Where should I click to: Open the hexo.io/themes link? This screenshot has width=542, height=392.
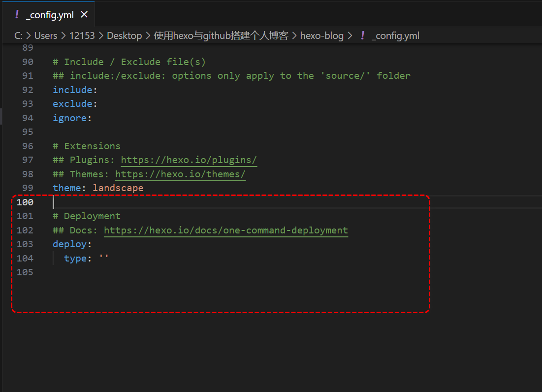tap(180, 174)
